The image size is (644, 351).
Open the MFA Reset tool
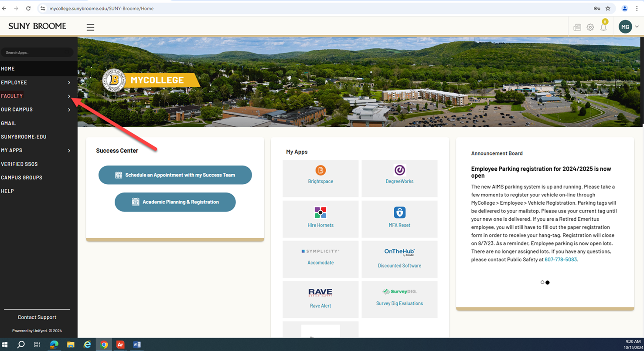tap(399, 218)
